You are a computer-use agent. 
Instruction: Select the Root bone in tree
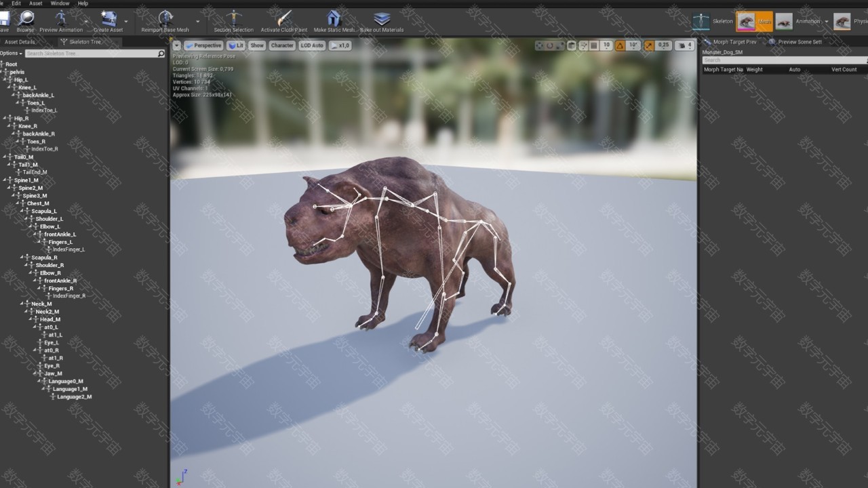click(11, 64)
